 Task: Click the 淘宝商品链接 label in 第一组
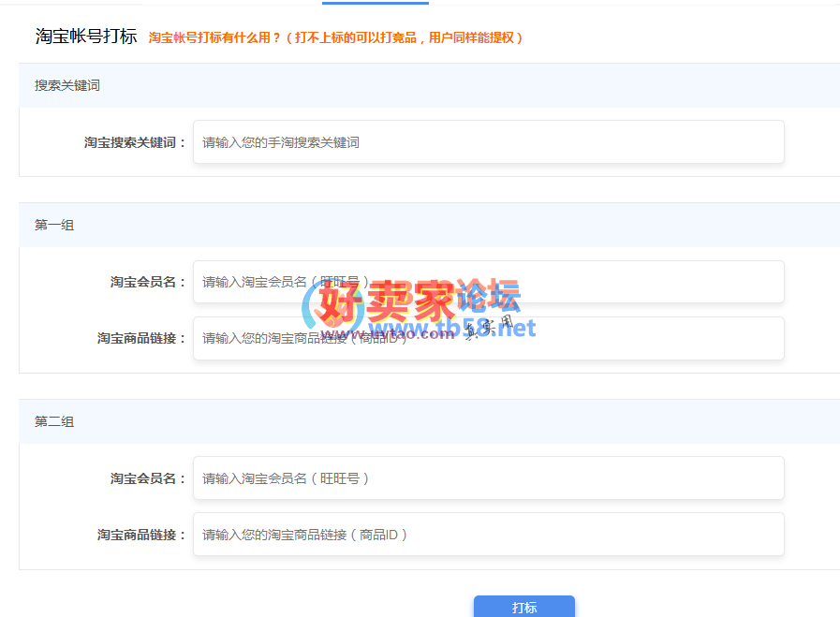point(141,338)
